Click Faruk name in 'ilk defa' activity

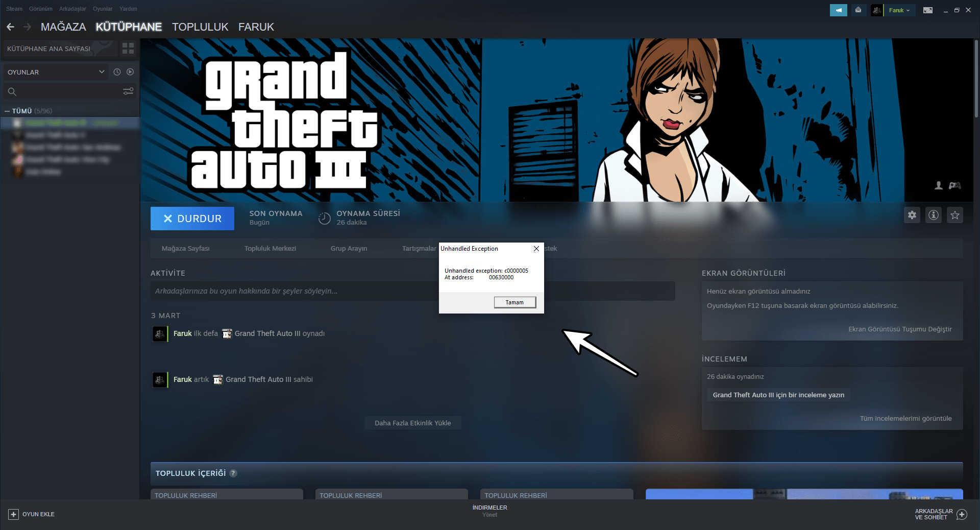point(183,333)
